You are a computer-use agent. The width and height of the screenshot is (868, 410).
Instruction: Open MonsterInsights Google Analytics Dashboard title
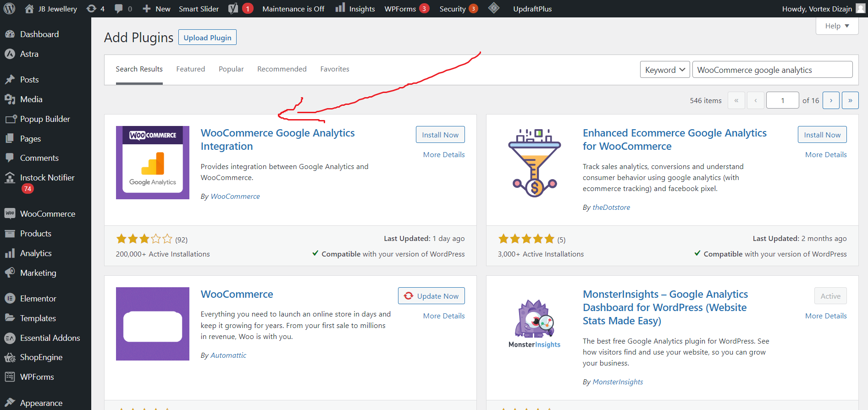[x=665, y=307]
